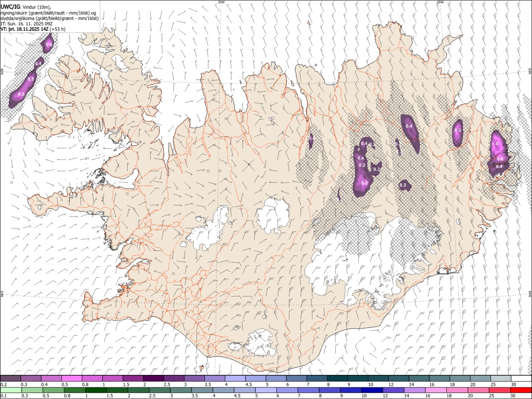Select the bottom legend row swatch labeled 0.3
Screen dimensions: 532x399
point(32,390)
